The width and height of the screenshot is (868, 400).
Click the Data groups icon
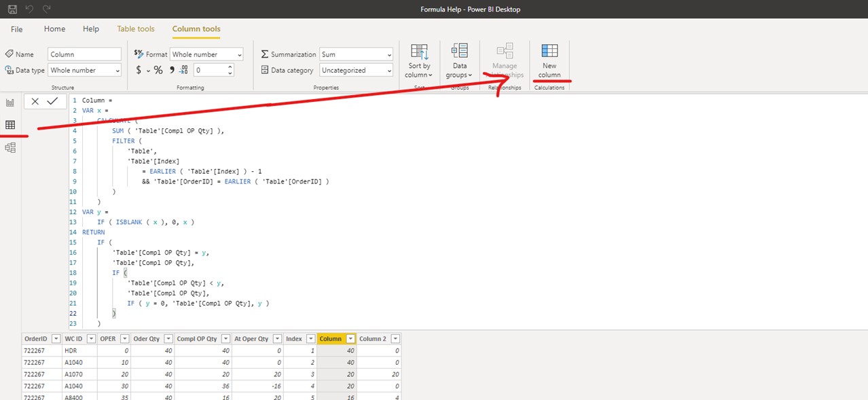[x=460, y=51]
